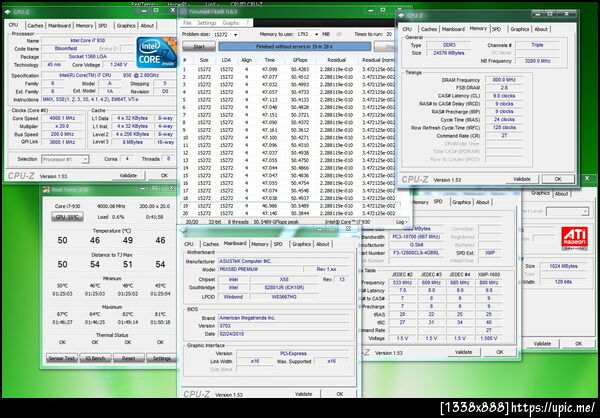Click the XS Bench button in Real Temp
The height and width of the screenshot is (418, 600).
coord(95,358)
